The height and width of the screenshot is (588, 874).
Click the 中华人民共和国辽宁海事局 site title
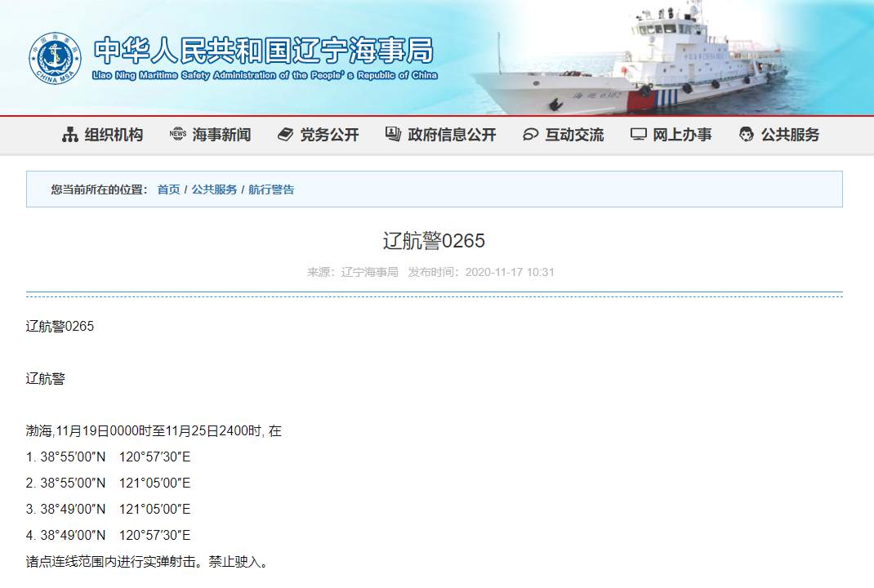tap(263, 51)
